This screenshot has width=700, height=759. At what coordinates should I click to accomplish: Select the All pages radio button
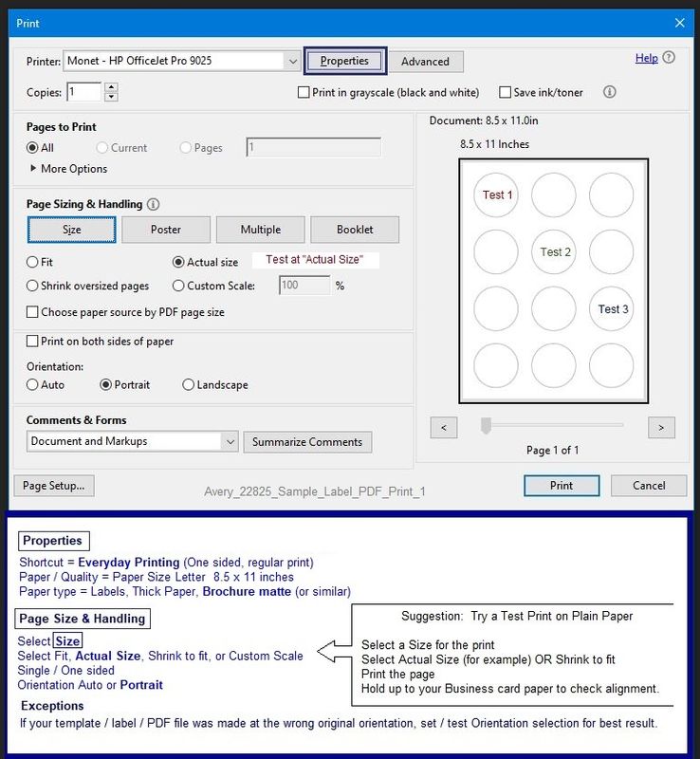point(32,148)
